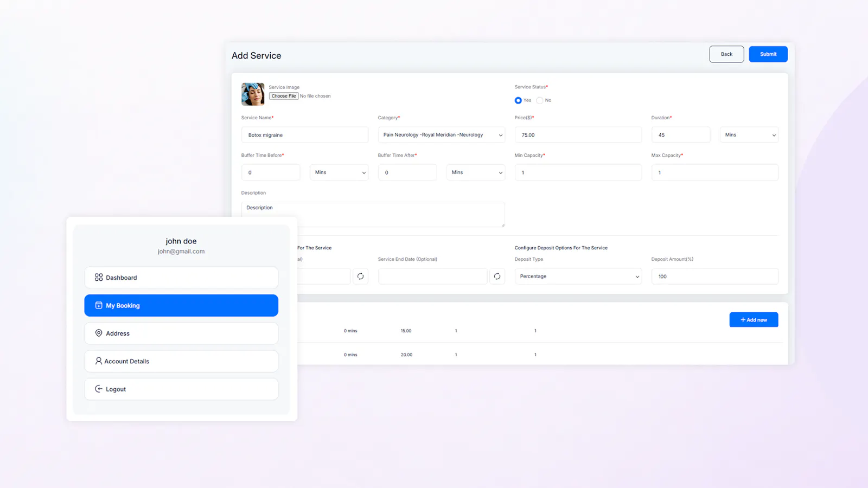This screenshot has width=868, height=488.
Task: Reset the Service End Date field
Action: 497,277
